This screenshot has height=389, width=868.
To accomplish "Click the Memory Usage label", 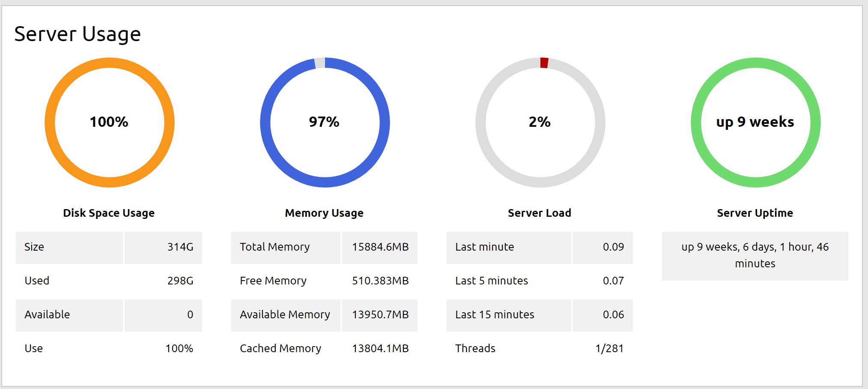I will click(x=324, y=213).
